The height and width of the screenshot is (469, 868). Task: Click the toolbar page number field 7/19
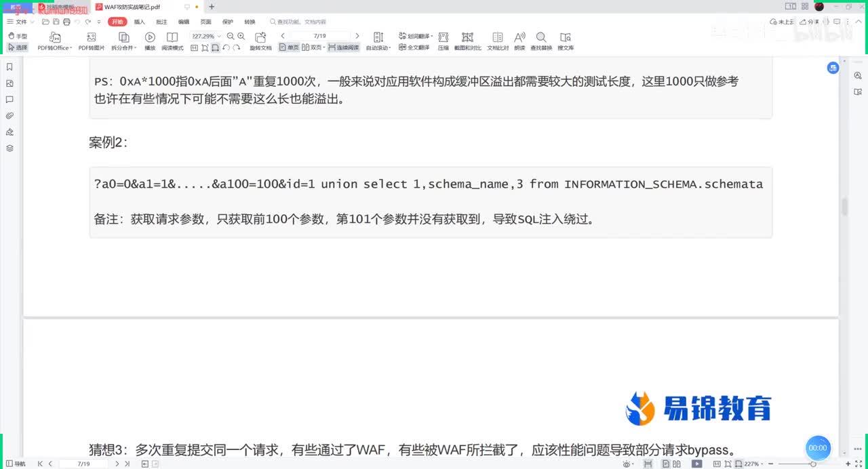coord(320,36)
